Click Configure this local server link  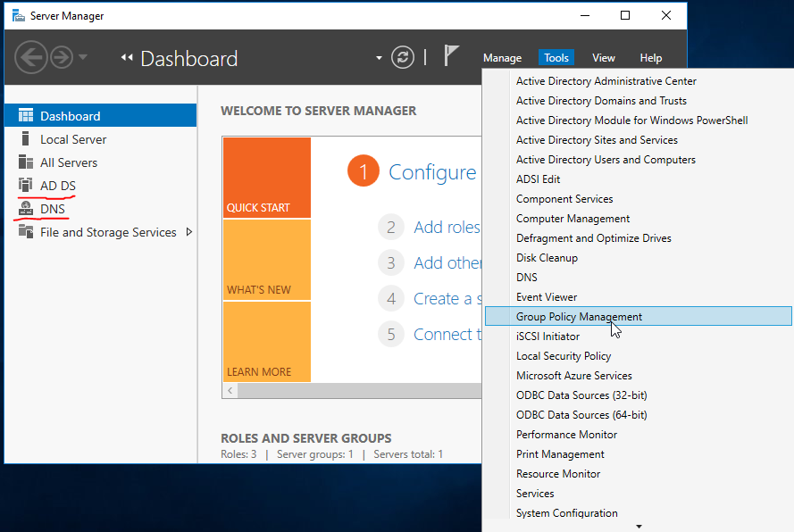pyautogui.click(x=432, y=172)
